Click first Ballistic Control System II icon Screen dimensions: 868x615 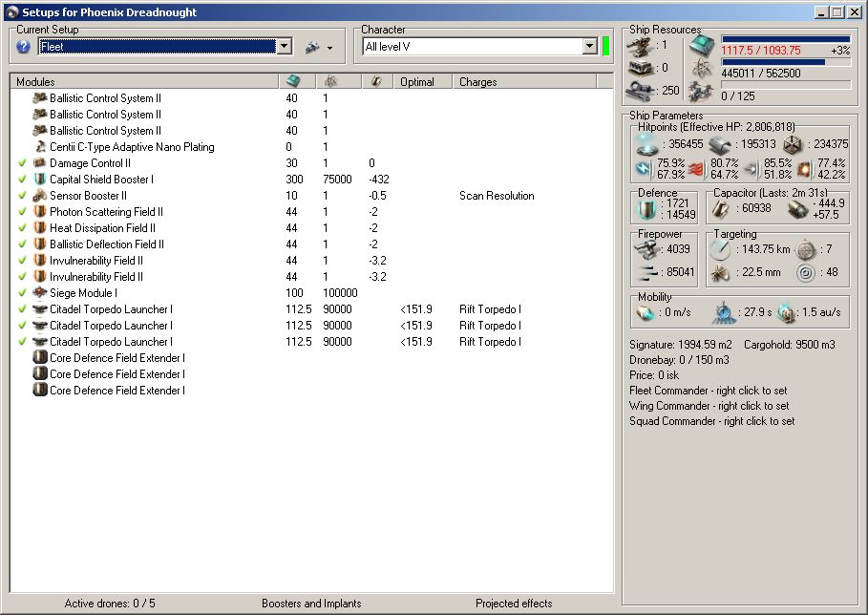(x=40, y=98)
